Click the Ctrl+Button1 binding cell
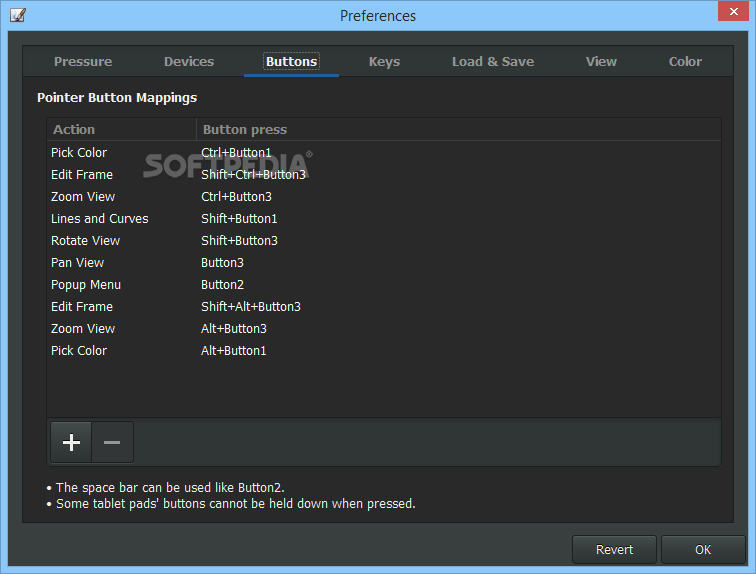Image resolution: width=756 pixels, height=574 pixels. pyautogui.click(x=236, y=153)
